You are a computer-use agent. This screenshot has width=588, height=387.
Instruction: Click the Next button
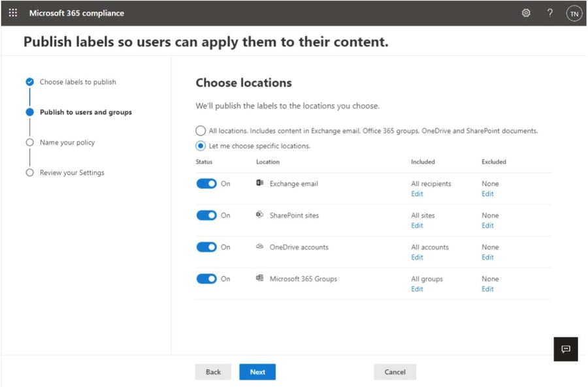(257, 371)
